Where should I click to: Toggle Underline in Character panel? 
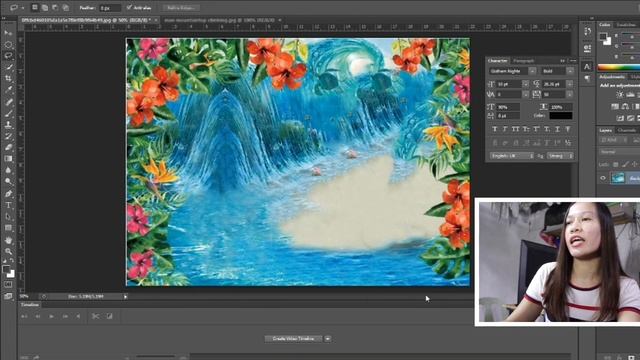(557, 129)
